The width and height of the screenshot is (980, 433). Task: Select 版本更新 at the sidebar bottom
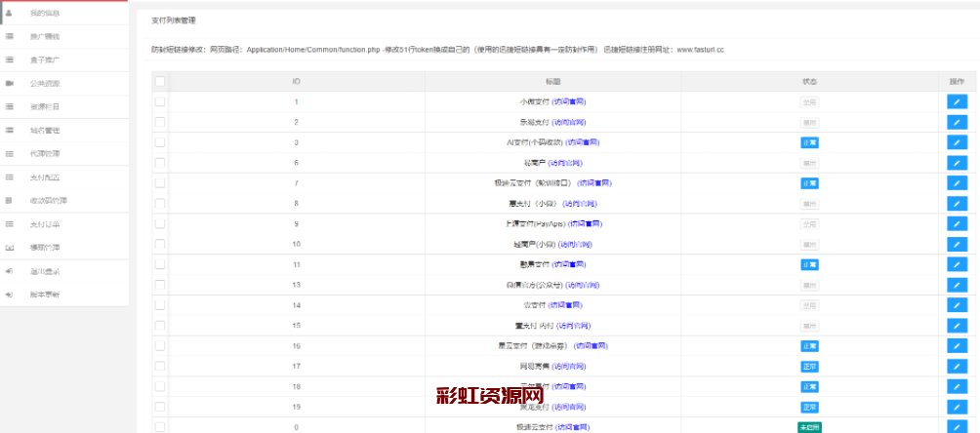coord(45,295)
